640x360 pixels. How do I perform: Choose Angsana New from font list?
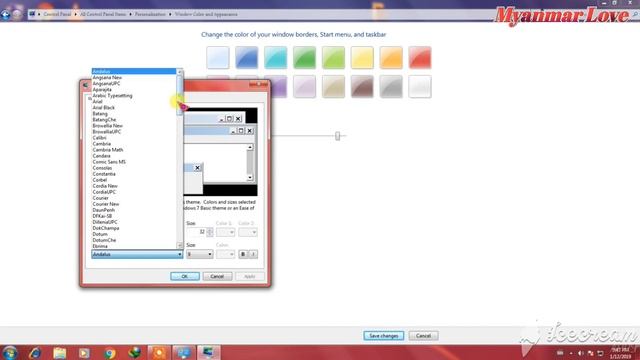[x=107, y=78]
